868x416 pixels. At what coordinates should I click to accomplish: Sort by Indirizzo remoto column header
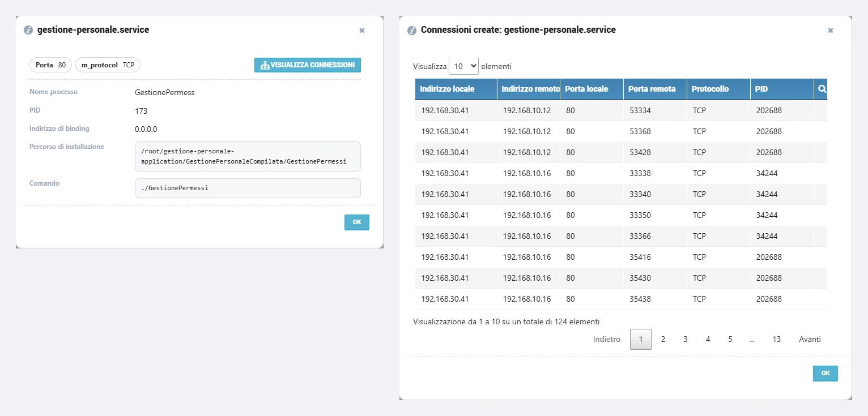(529, 89)
